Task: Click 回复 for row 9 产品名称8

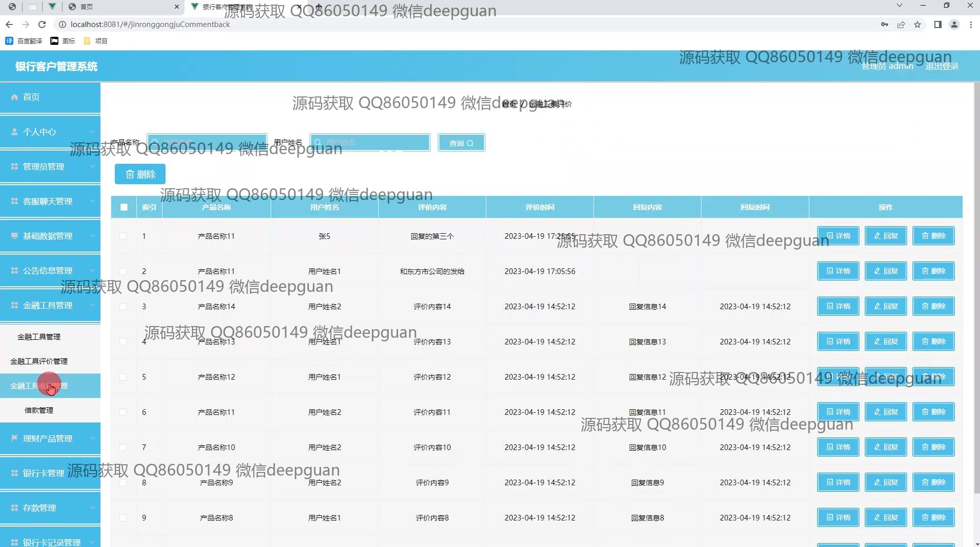Action: coord(886,517)
